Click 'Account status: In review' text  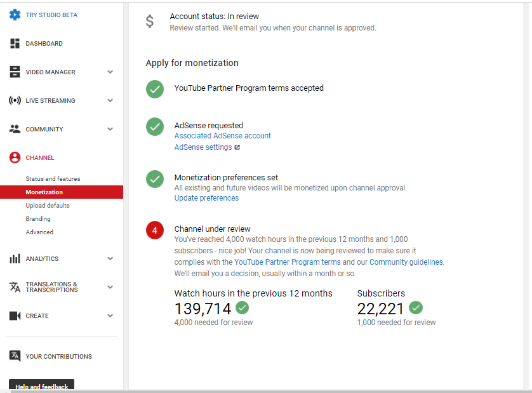click(x=214, y=17)
